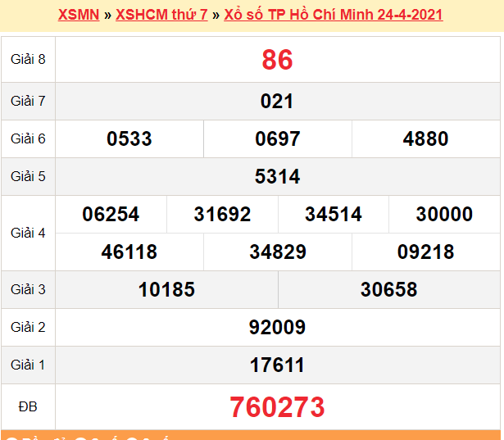Click the Giải 3 number 10185
This screenshot has width=504, height=440.
(x=166, y=289)
